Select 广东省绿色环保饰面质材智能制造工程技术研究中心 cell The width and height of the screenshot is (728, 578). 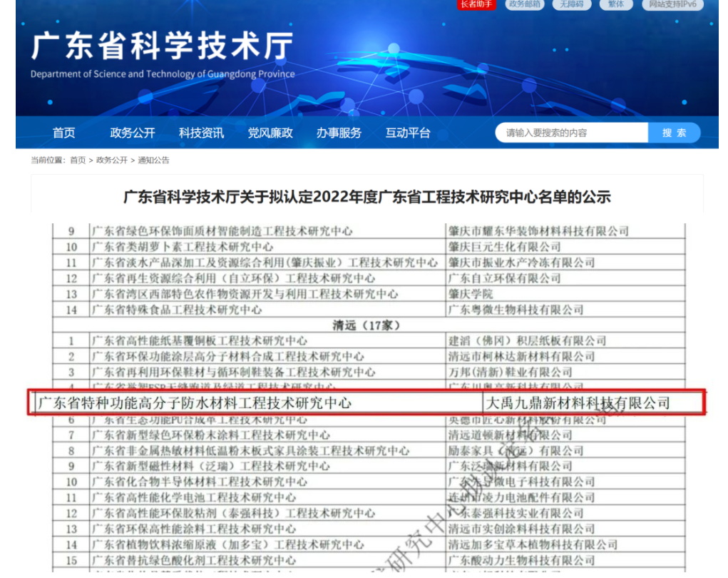[267, 231]
